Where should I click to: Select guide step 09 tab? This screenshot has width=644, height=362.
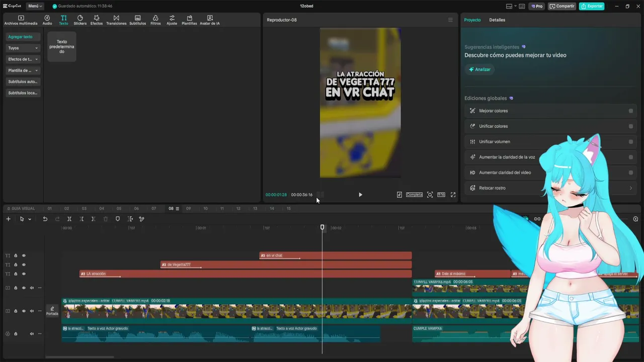click(x=189, y=209)
